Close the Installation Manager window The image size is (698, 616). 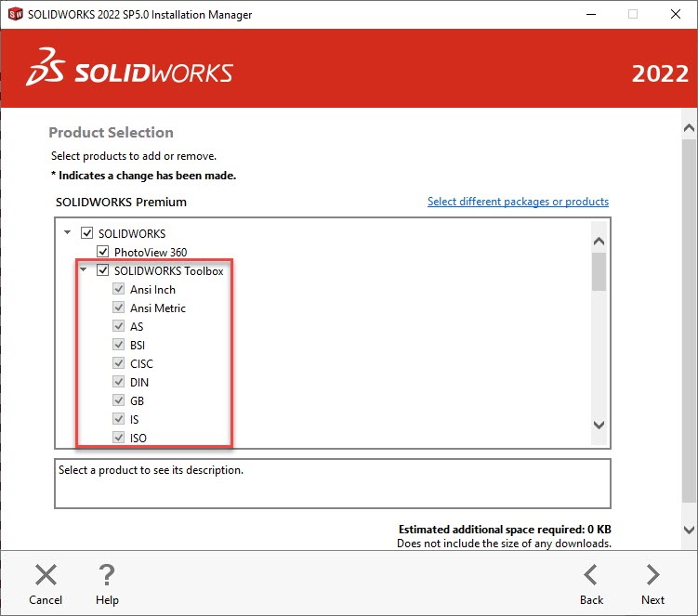pos(676,14)
